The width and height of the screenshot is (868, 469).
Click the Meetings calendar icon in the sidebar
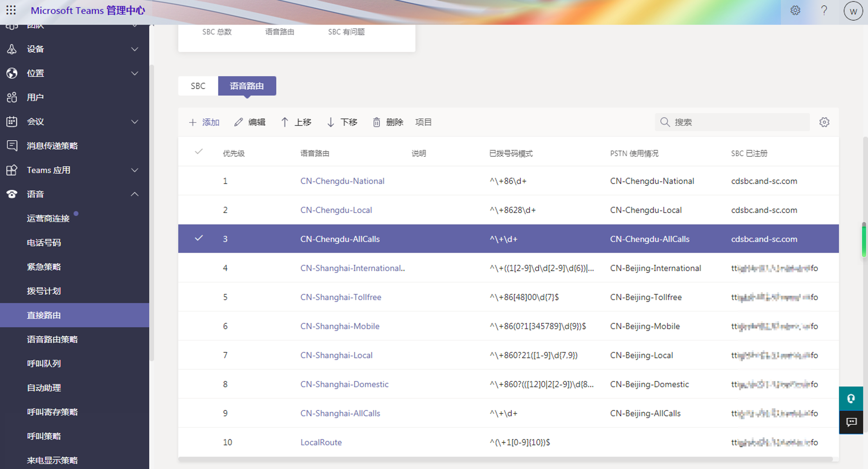[12, 122]
